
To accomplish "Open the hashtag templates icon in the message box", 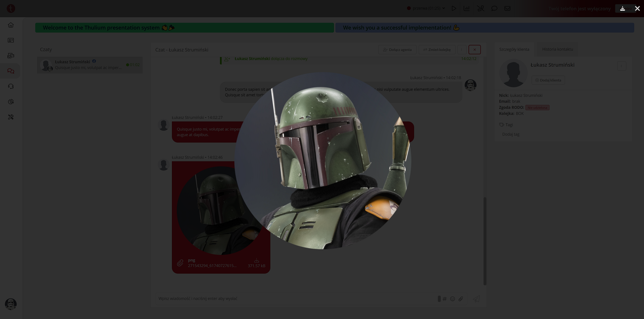I will click(444, 299).
